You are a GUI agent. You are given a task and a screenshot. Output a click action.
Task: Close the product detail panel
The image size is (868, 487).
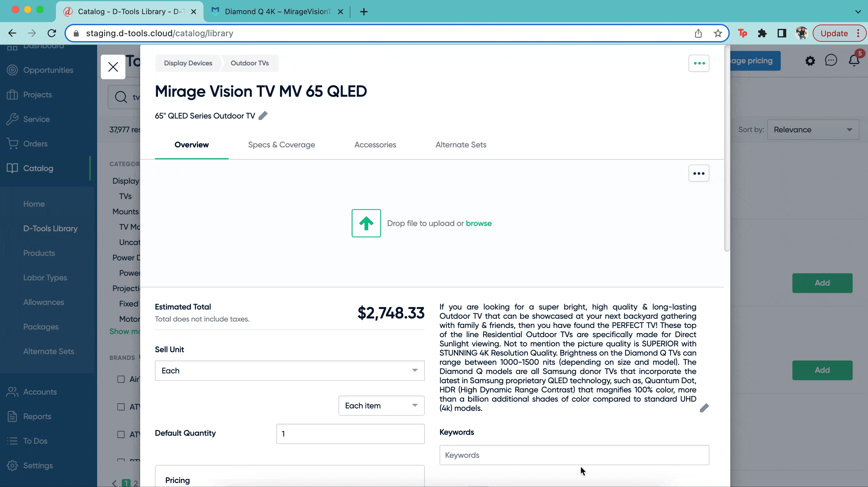pyautogui.click(x=113, y=67)
